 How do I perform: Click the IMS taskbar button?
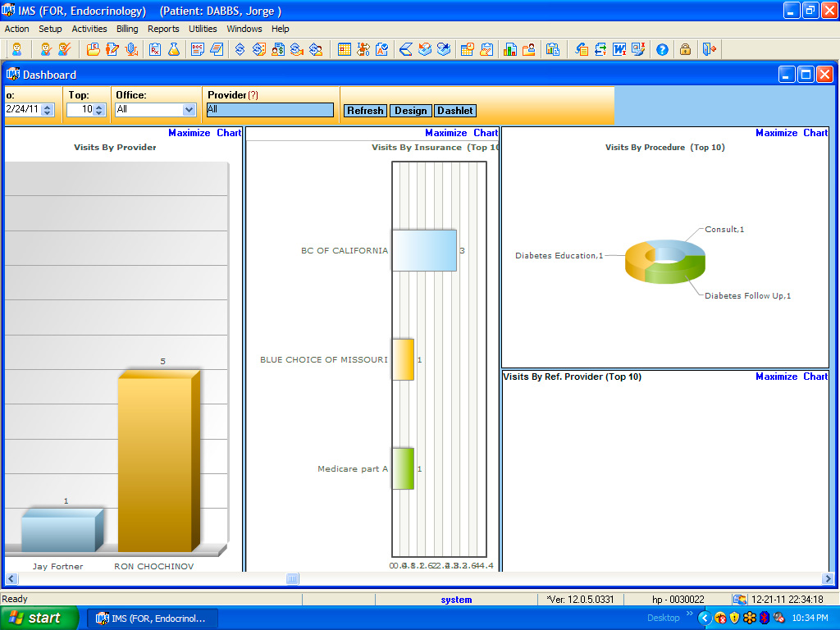pos(153,619)
